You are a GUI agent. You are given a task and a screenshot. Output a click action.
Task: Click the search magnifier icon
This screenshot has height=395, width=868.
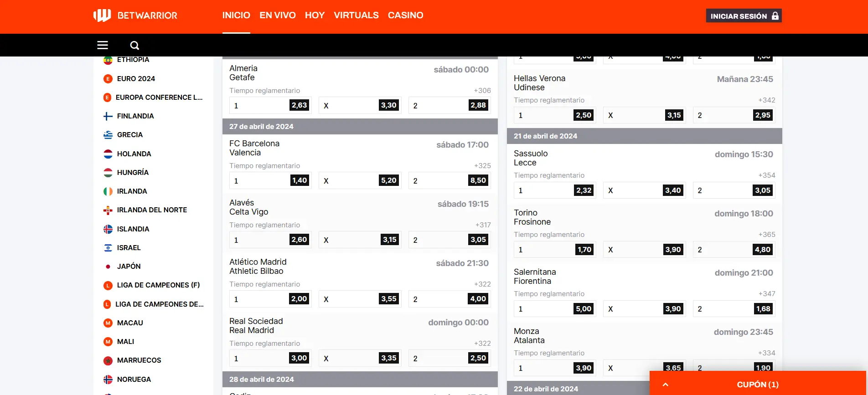point(134,46)
